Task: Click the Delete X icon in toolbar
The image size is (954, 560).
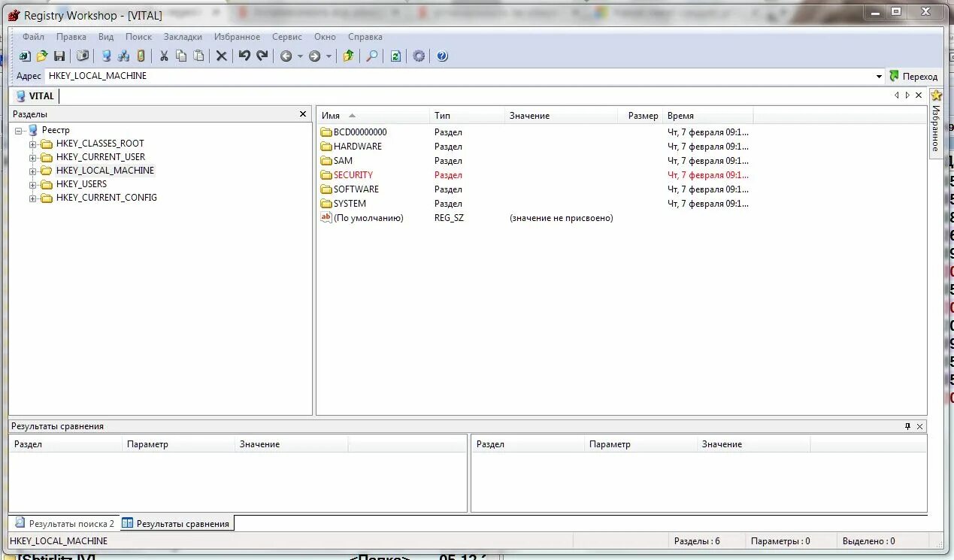Action: coord(222,56)
